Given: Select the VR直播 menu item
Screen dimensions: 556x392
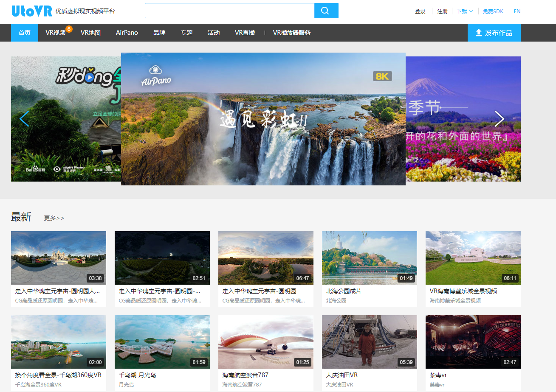Looking at the screenshot, I should (x=245, y=33).
